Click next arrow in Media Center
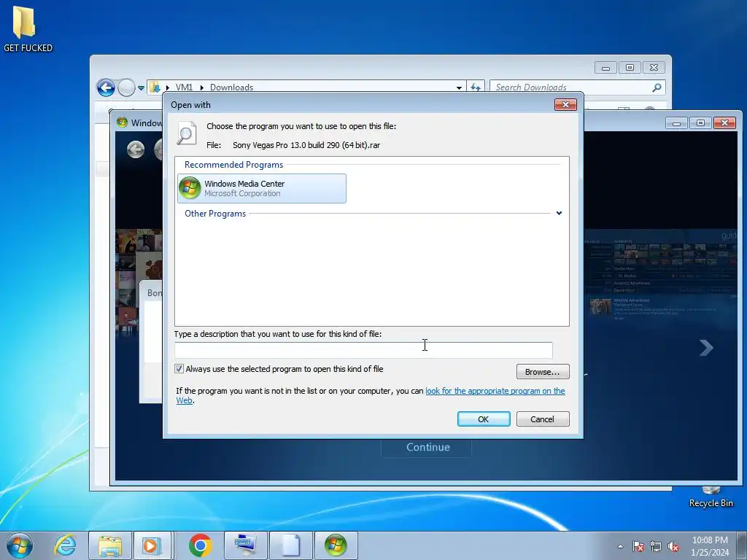 (x=706, y=348)
